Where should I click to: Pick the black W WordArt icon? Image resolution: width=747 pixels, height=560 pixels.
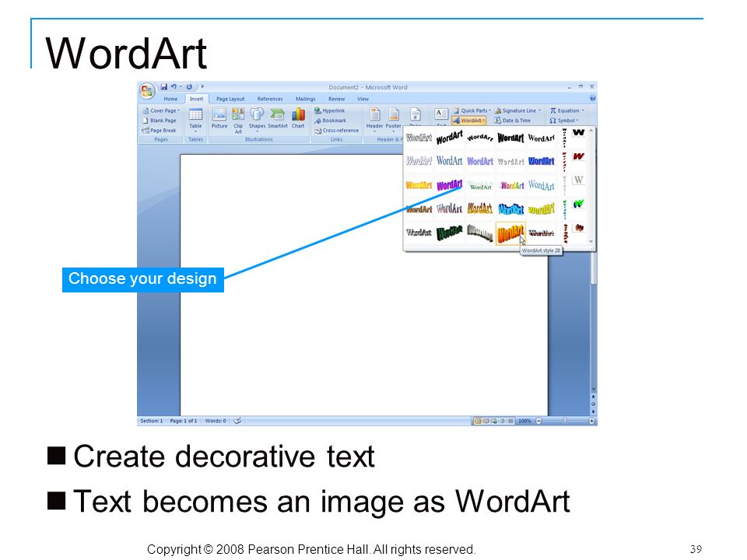click(578, 132)
